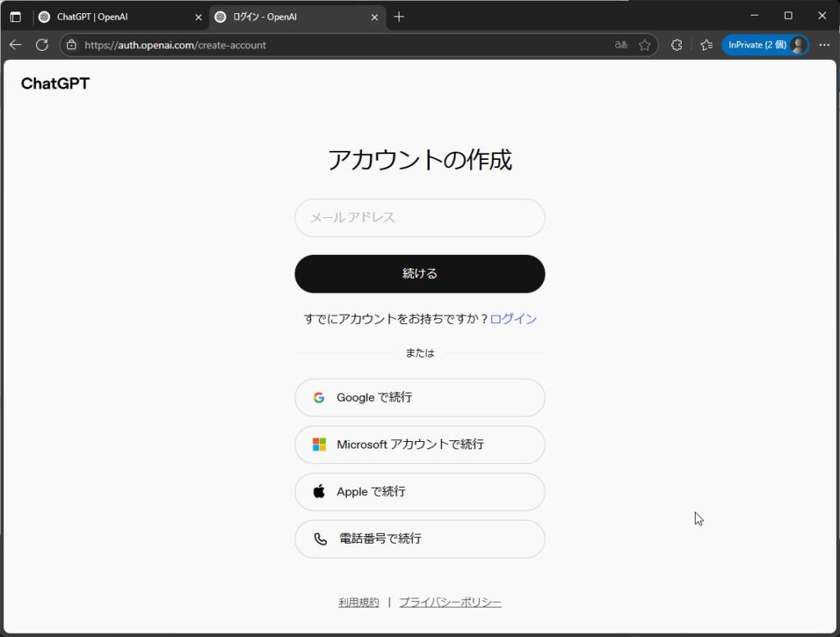Close the browser window
This screenshot has height=637, width=840.
822,16
